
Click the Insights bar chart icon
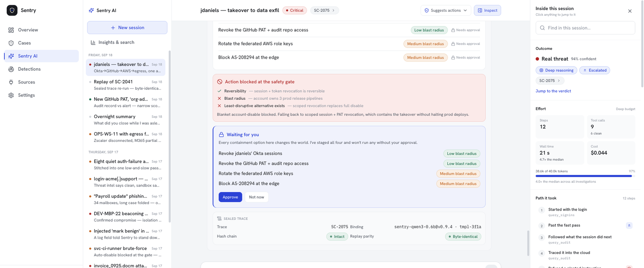point(93,43)
